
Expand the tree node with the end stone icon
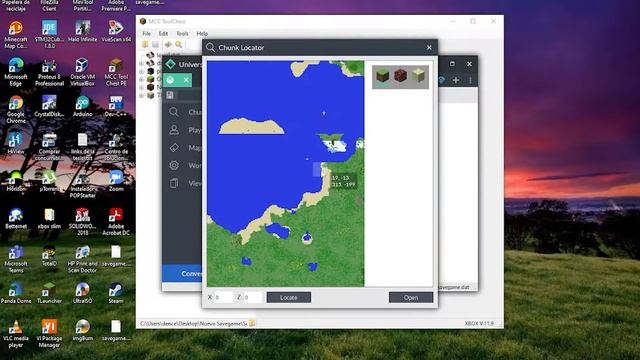click(142, 95)
